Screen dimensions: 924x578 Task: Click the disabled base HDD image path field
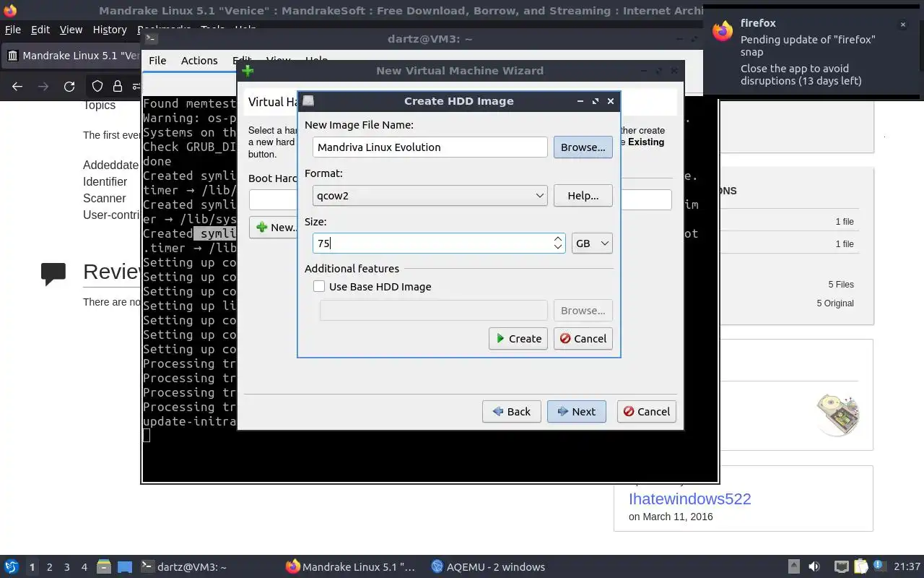(433, 311)
